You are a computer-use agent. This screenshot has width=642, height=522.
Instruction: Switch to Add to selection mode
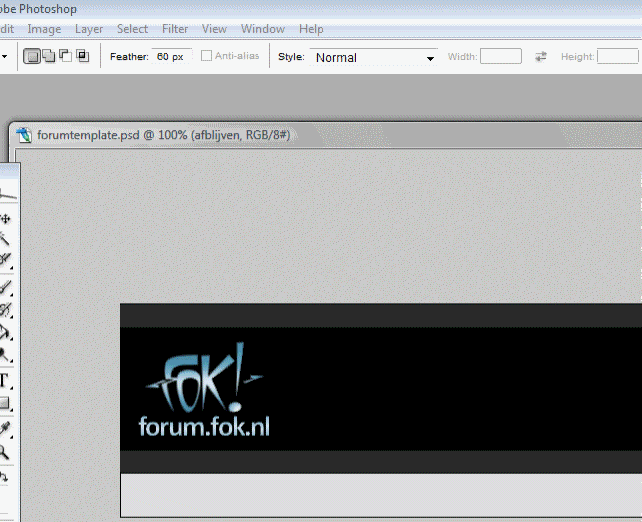pos(48,56)
